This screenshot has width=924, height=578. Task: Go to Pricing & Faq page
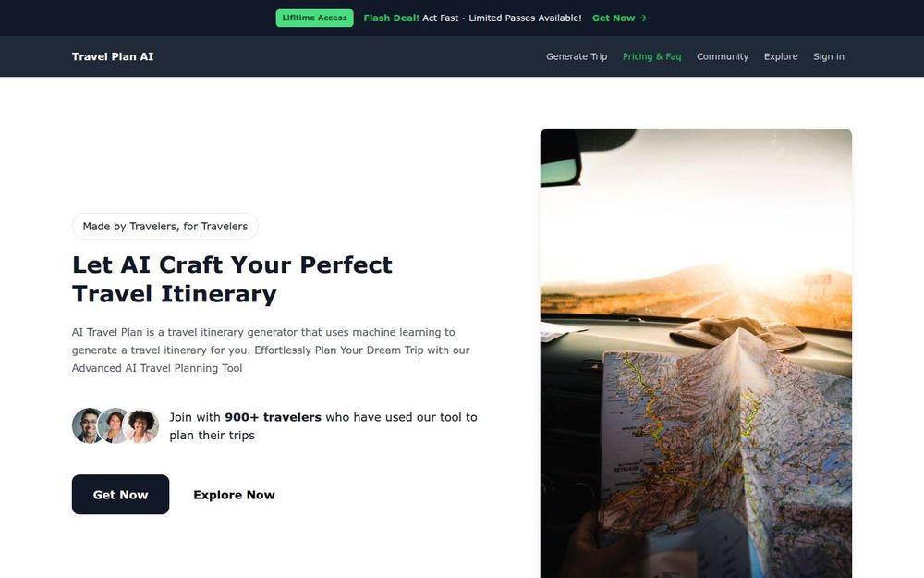(651, 56)
